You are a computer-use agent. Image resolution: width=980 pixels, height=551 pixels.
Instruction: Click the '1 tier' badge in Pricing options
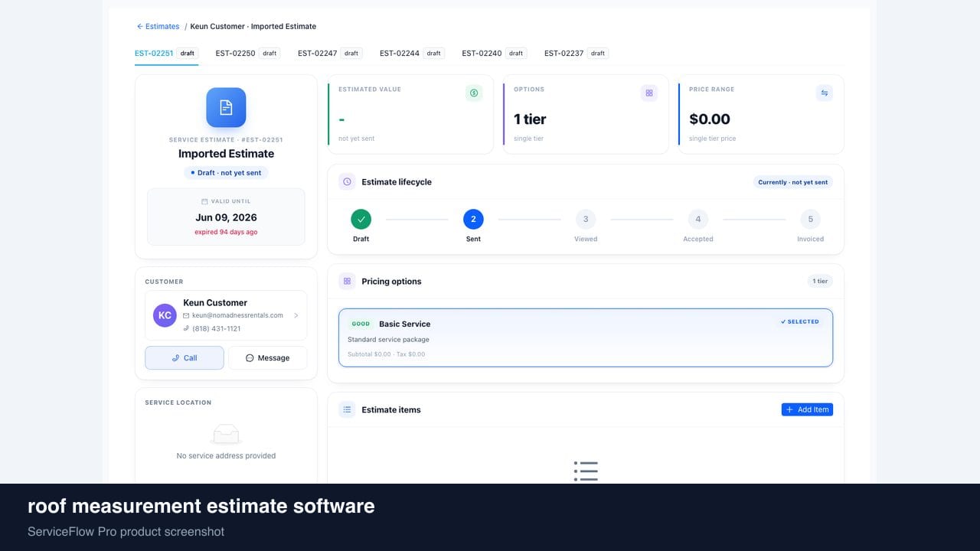pyautogui.click(x=820, y=282)
